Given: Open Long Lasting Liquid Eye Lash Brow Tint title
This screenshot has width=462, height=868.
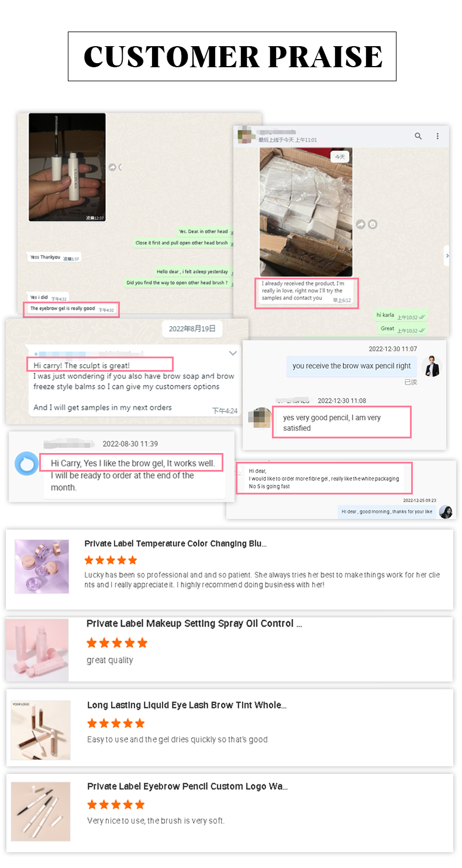Looking at the screenshot, I should [187, 706].
